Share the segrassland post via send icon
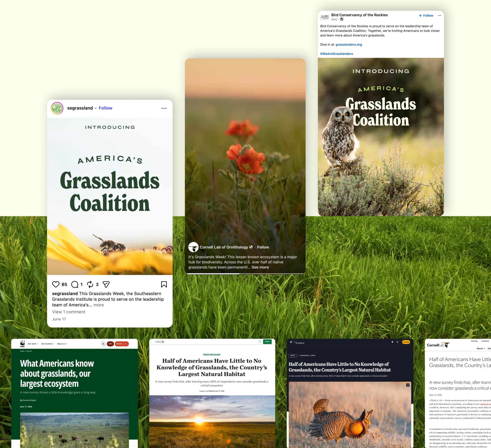The width and height of the screenshot is (491, 448). 106,284
